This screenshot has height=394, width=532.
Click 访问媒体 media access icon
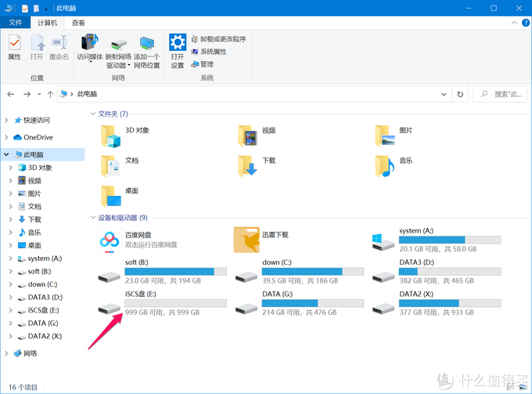89,48
